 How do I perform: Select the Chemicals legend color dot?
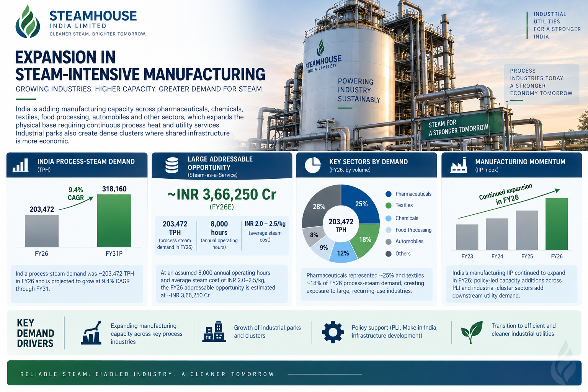(389, 218)
